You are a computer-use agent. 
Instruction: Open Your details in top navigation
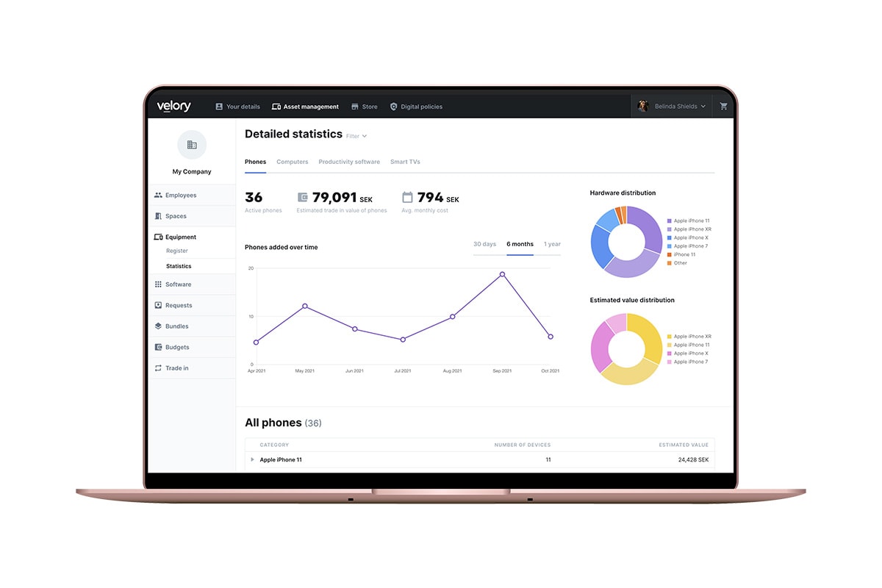(x=237, y=107)
